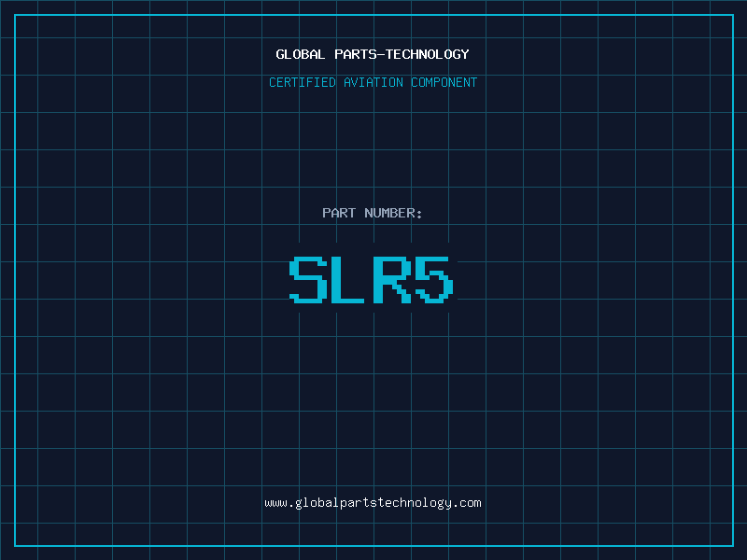The height and width of the screenshot is (560, 747).
Task: Click the first letter S in SLR5
Action: (309, 280)
